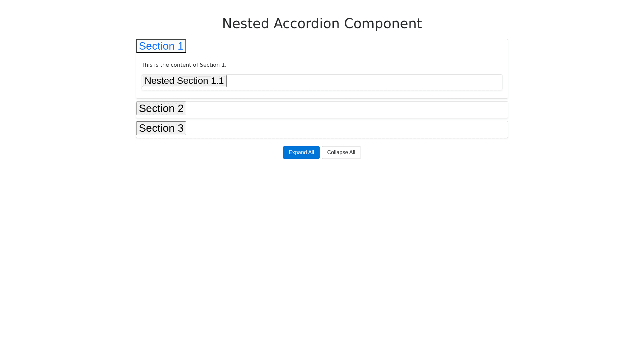Expand Nested Section 1.1

coord(184,81)
